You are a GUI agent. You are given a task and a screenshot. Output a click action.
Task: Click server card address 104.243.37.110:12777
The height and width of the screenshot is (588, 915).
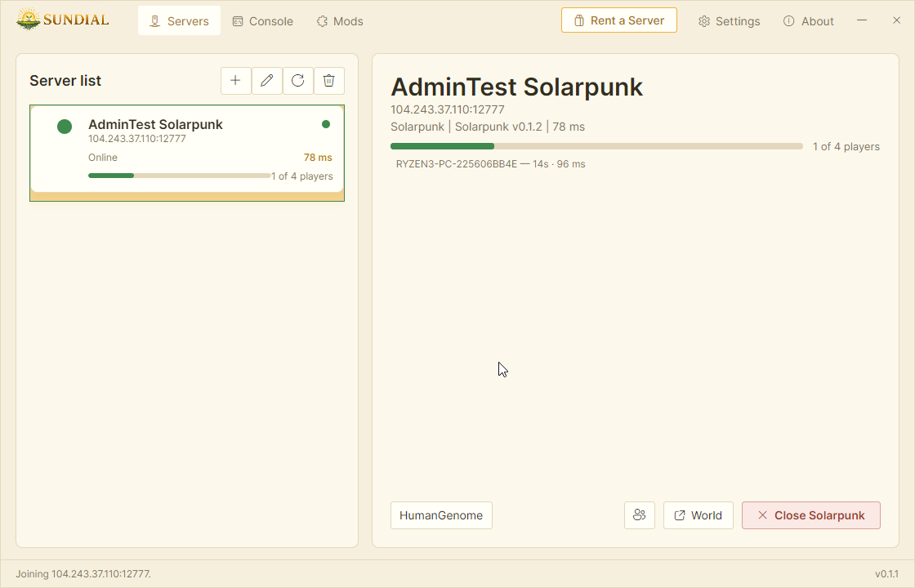pos(137,139)
